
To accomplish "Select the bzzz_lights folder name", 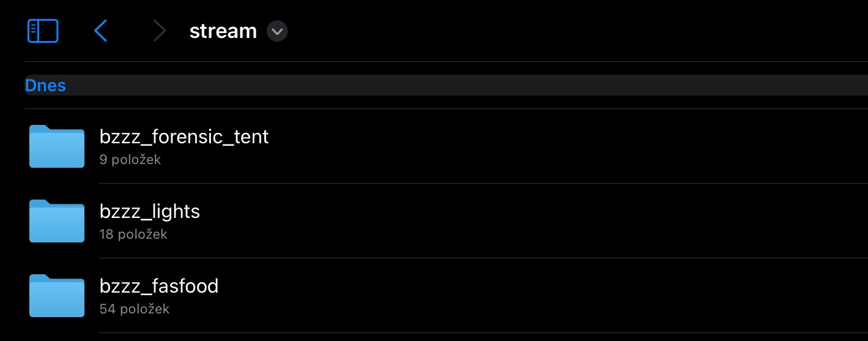I will (150, 211).
